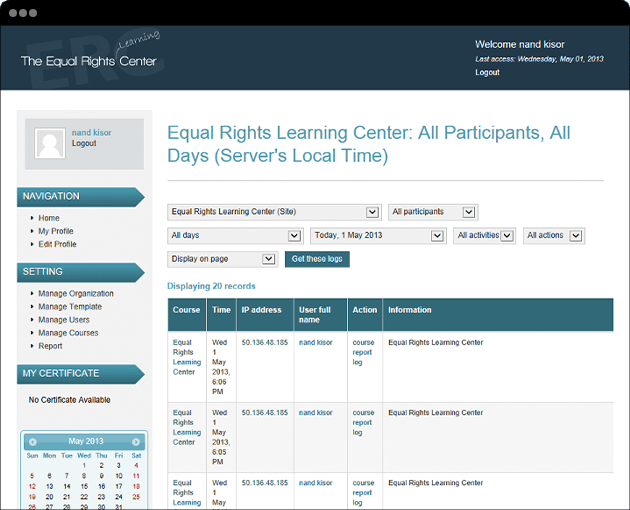The width and height of the screenshot is (630, 510).
Task: Open My Profile in navigation
Action: [x=56, y=231]
